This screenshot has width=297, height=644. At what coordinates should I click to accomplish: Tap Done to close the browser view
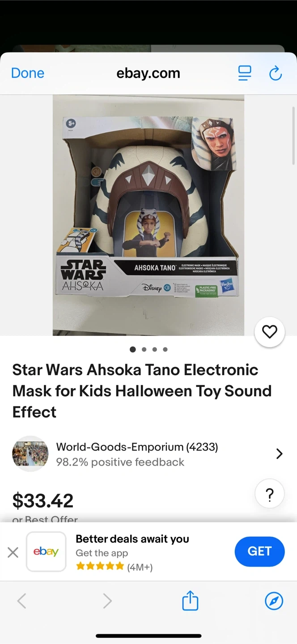click(28, 73)
